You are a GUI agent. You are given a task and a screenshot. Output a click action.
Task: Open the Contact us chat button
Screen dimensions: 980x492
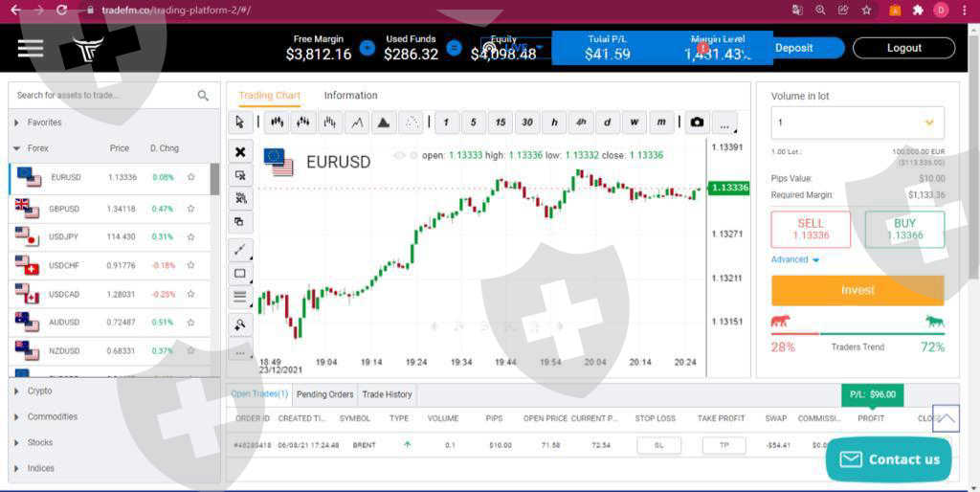888,459
